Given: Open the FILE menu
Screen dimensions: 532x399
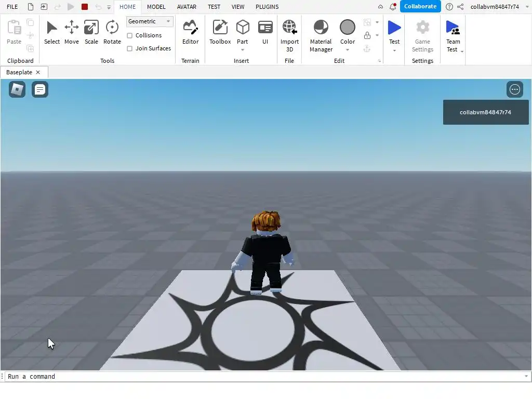Looking at the screenshot, I should (12, 7).
